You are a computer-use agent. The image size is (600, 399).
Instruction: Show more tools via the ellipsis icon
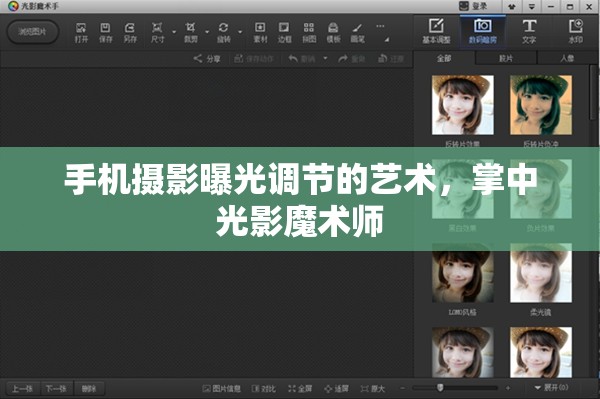pyautogui.click(x=380, y=26)
